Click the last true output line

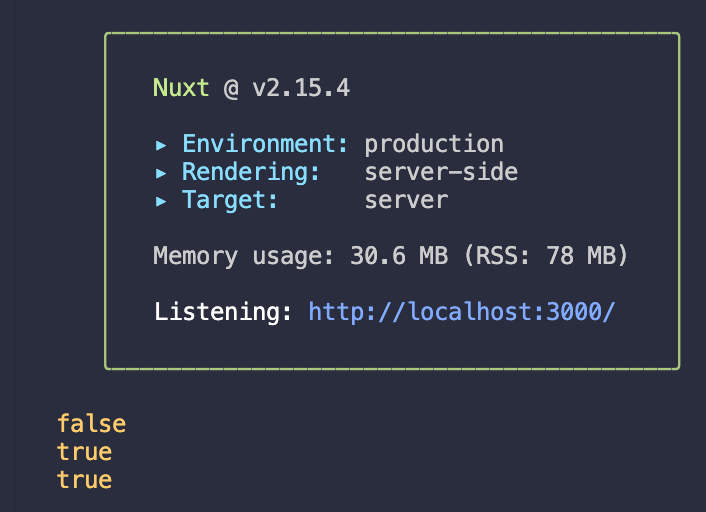pyautogui.click(x=84, y=480)
